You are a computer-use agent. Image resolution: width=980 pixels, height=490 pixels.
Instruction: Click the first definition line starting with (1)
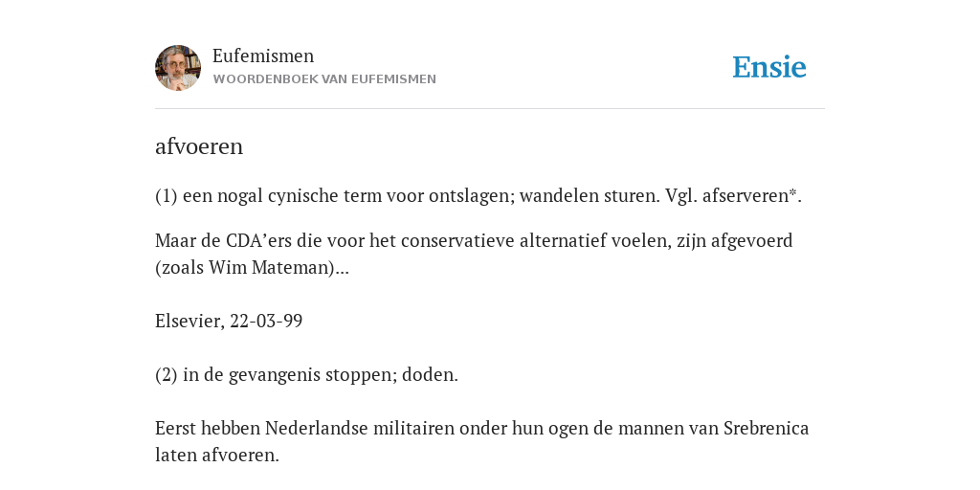(479, 196)
